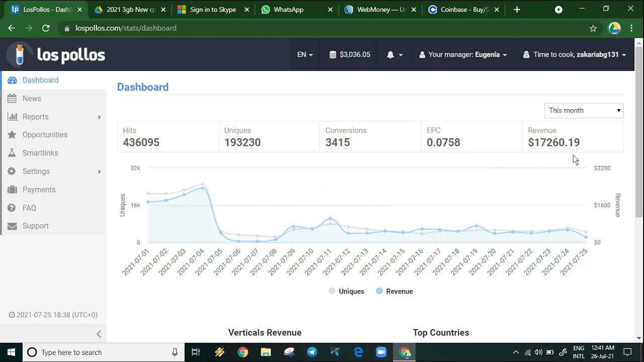
Task: Click the Hits 436095 value
Action: pos(141,143)
